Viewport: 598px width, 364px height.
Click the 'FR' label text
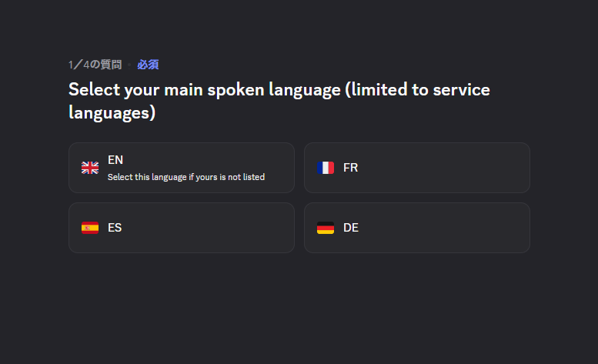[350, 168]
